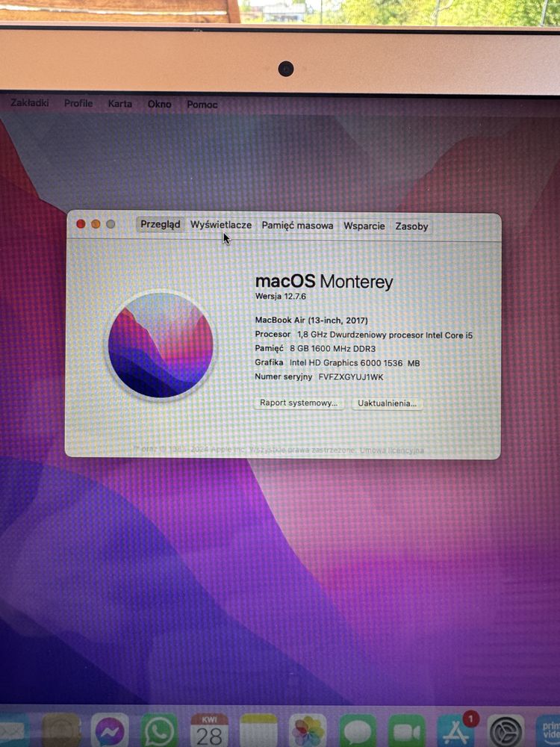
Task: Click the Uaktualnienia button
Action: (387, 403)
